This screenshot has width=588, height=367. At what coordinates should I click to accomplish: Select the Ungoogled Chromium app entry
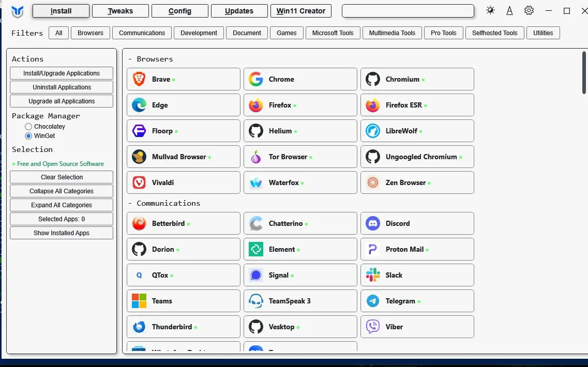click(417, 157)
